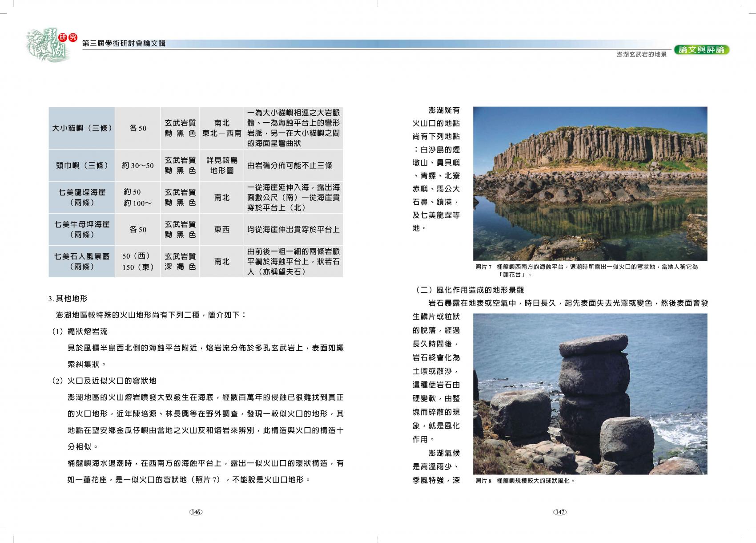Select the 頭巾嶼（三條） table cell

[82, 165]
